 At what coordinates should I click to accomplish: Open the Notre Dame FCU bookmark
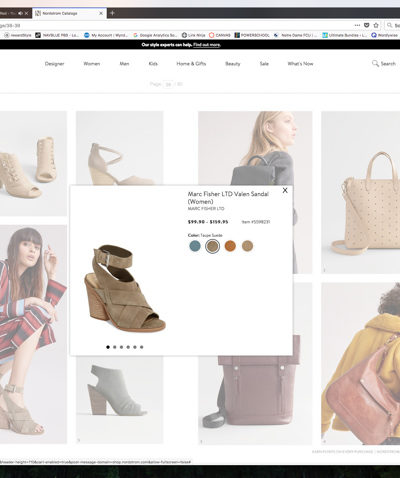(295, 35)
